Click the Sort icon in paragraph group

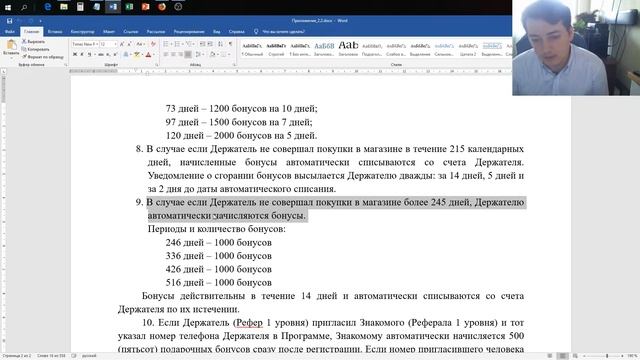220,44
